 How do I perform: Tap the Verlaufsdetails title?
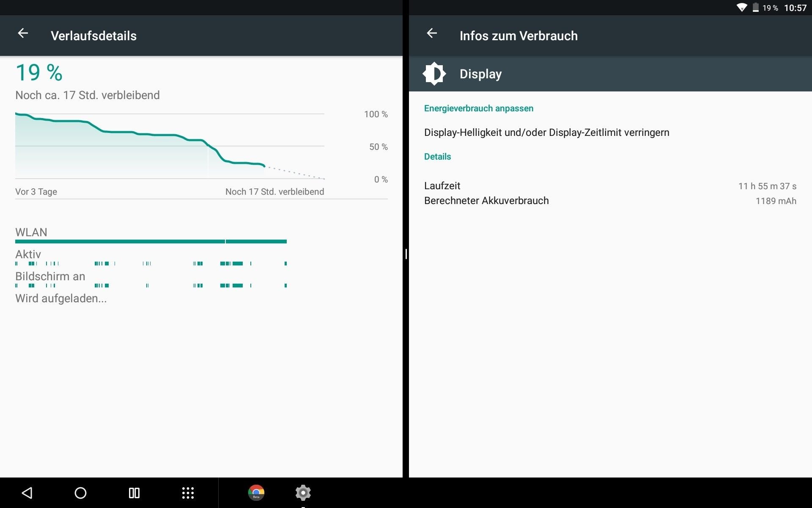coord(93,36)
